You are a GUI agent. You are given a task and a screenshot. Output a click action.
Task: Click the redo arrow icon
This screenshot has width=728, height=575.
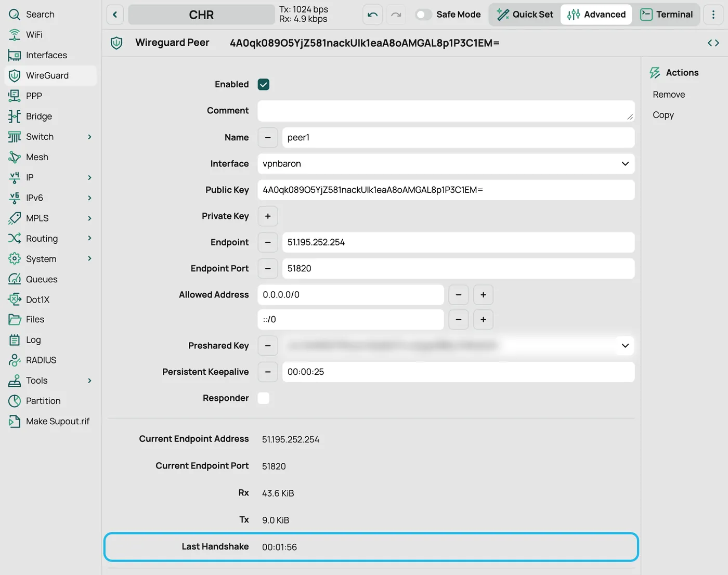point(396,15)
